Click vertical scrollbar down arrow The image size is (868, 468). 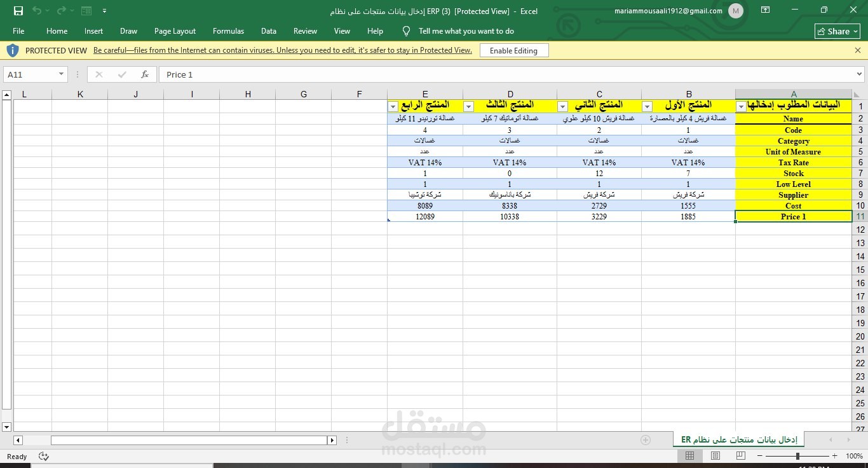[7, 427]
